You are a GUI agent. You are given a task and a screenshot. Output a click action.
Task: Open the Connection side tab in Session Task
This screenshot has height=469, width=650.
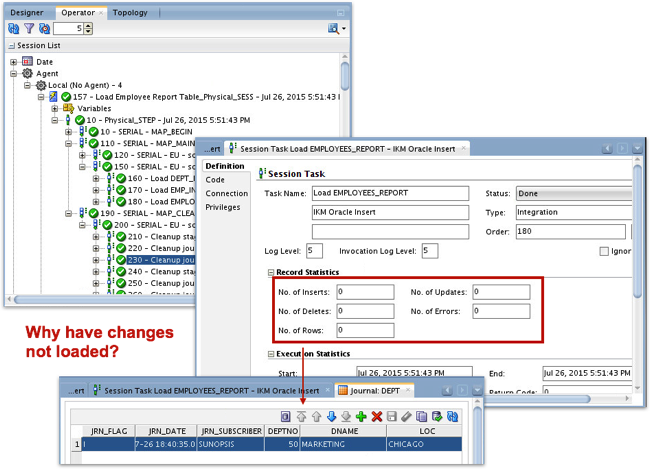pos(226,193)
